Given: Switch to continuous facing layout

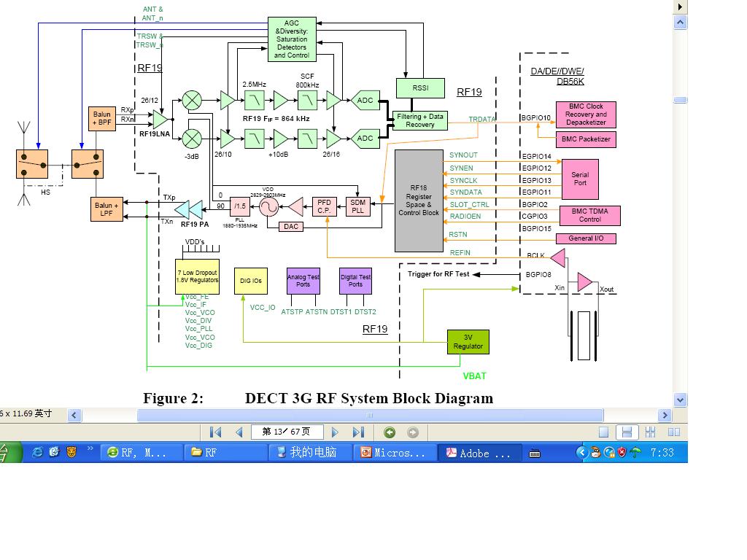Looking at the screenshot, I should pyautogui.click(x=650, y=432).
